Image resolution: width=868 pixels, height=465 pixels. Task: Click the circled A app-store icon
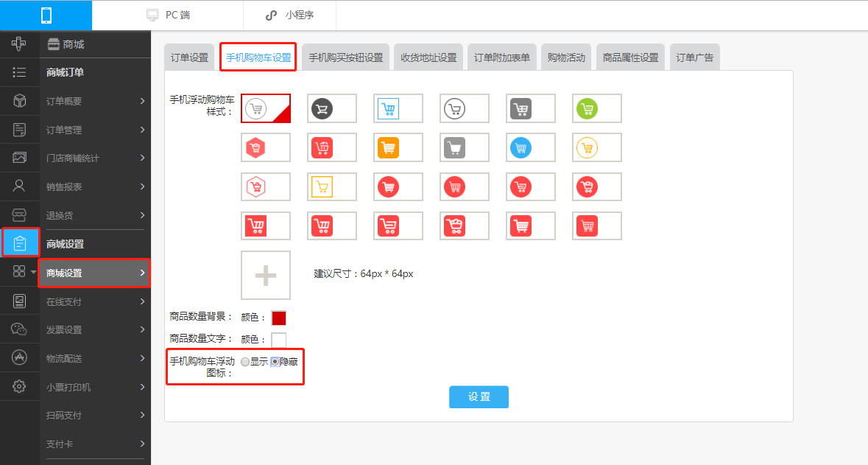tap(19, 357)
